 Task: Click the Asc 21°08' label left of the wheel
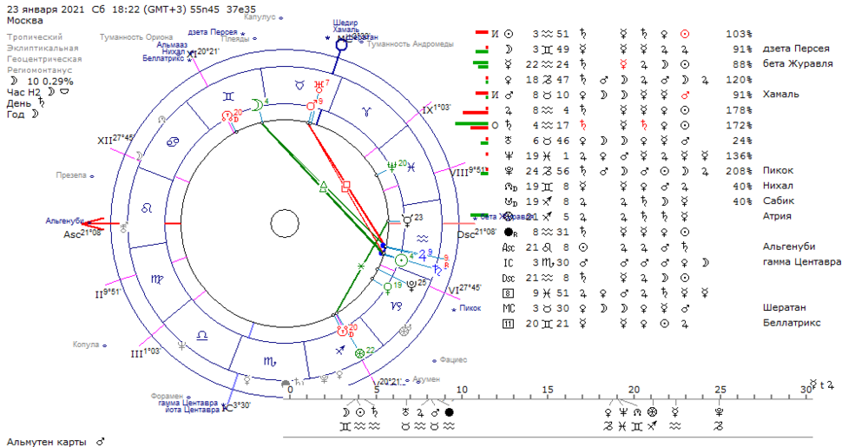point(82,233)
